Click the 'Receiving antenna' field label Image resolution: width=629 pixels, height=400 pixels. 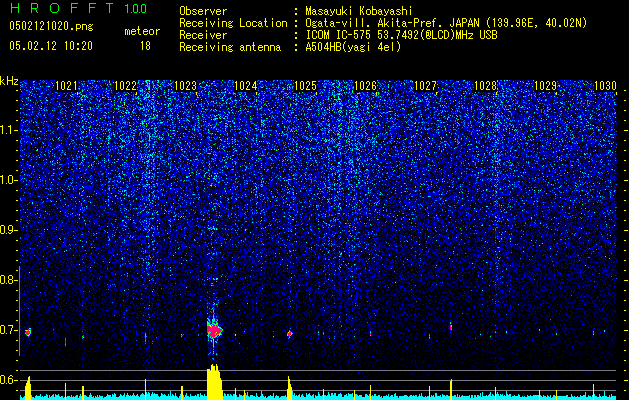[230, 47]
